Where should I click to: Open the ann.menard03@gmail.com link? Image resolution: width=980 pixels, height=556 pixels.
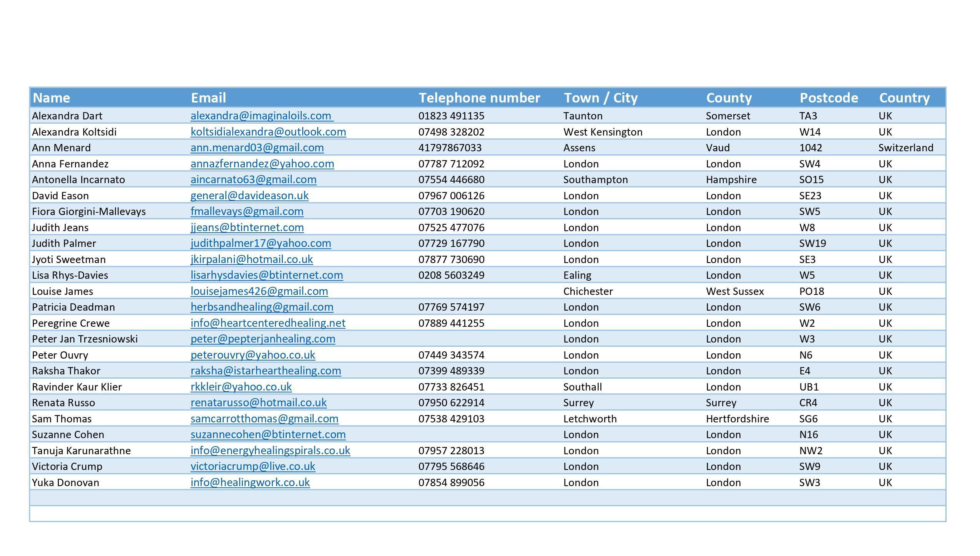pos(257,147)
